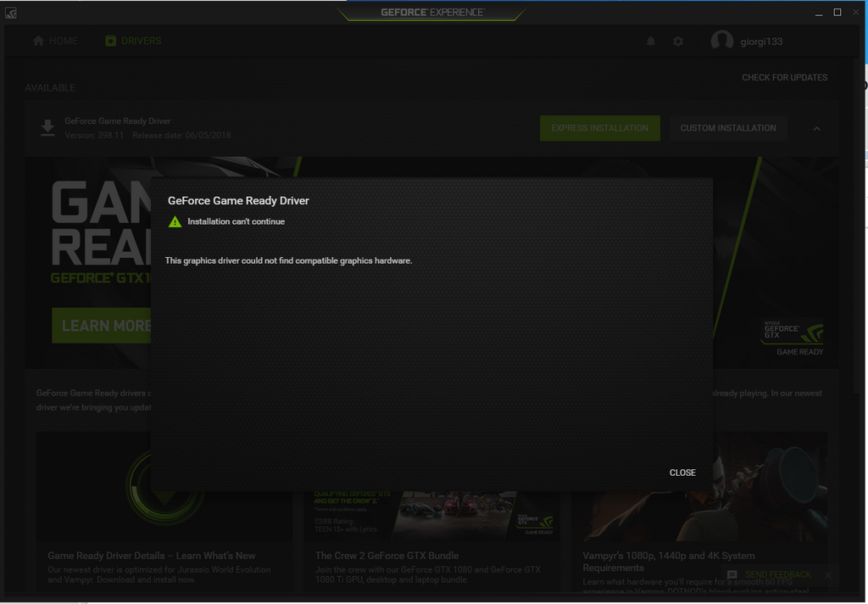Click the green warning triangle icon
Viewport: 868px width, 604px height.
[175, 221]
